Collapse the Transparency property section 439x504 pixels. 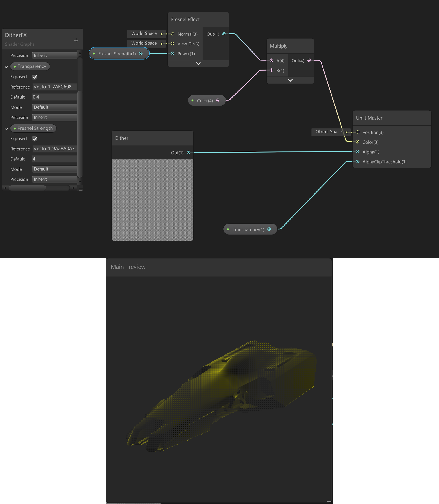tap(6, 67)
